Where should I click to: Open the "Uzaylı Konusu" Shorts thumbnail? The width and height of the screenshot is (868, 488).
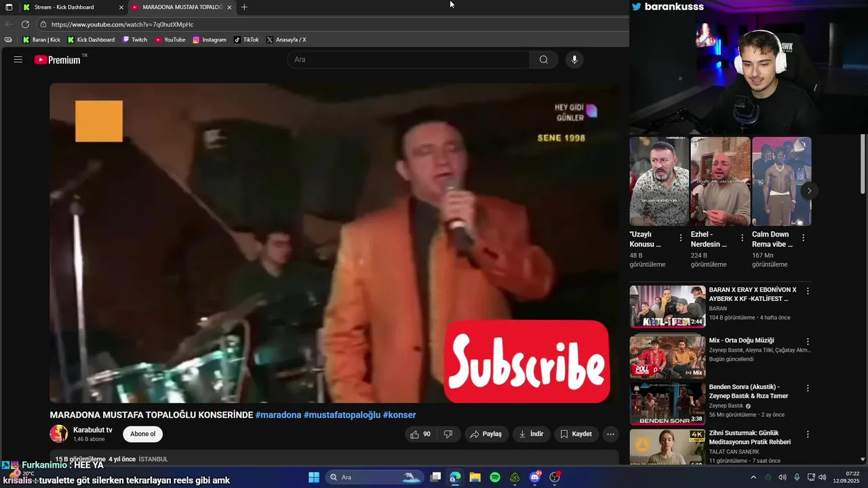click(x=659, y=182)
